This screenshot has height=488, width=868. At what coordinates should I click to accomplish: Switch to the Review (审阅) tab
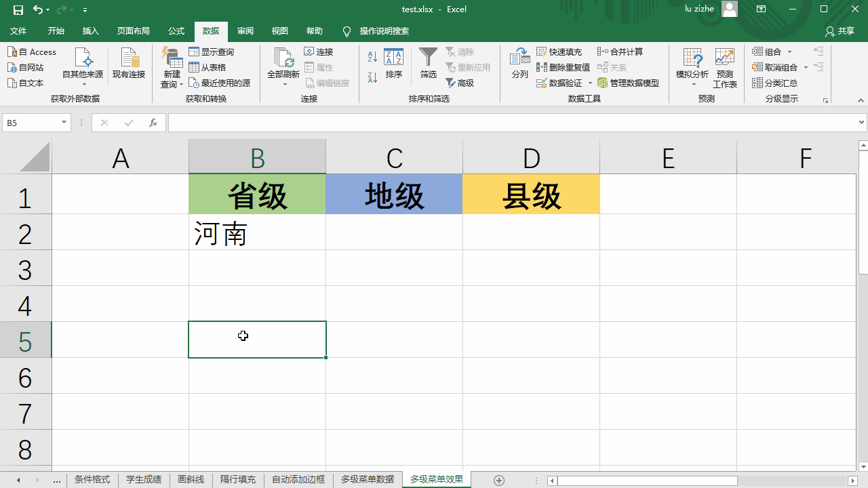245,31
